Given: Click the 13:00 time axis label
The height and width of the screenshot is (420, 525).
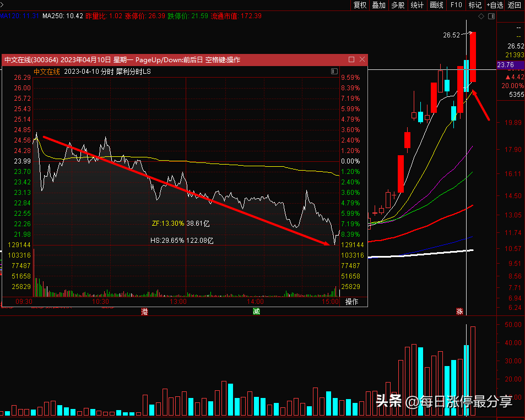Looking at the screenshot, I should coord(178,302).
